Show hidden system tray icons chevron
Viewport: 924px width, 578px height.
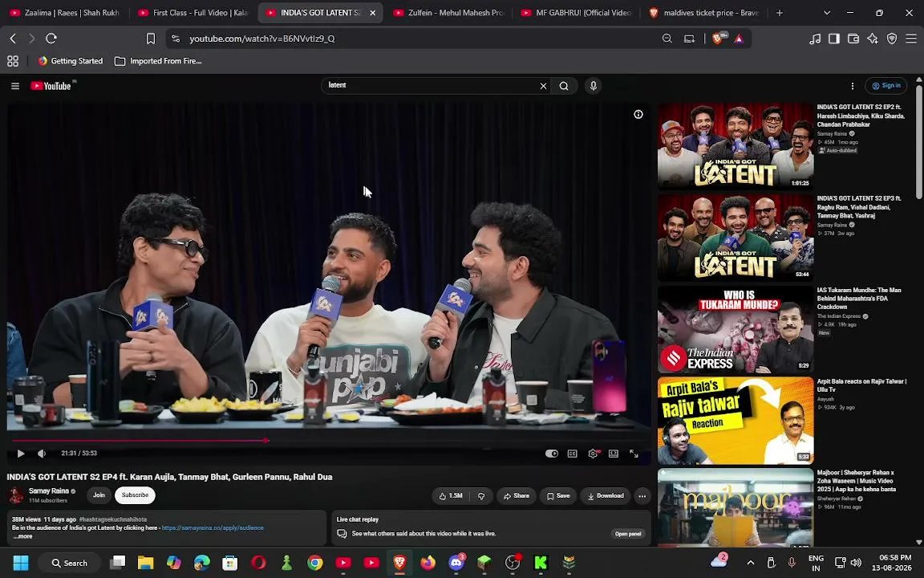tap(750, 564)
